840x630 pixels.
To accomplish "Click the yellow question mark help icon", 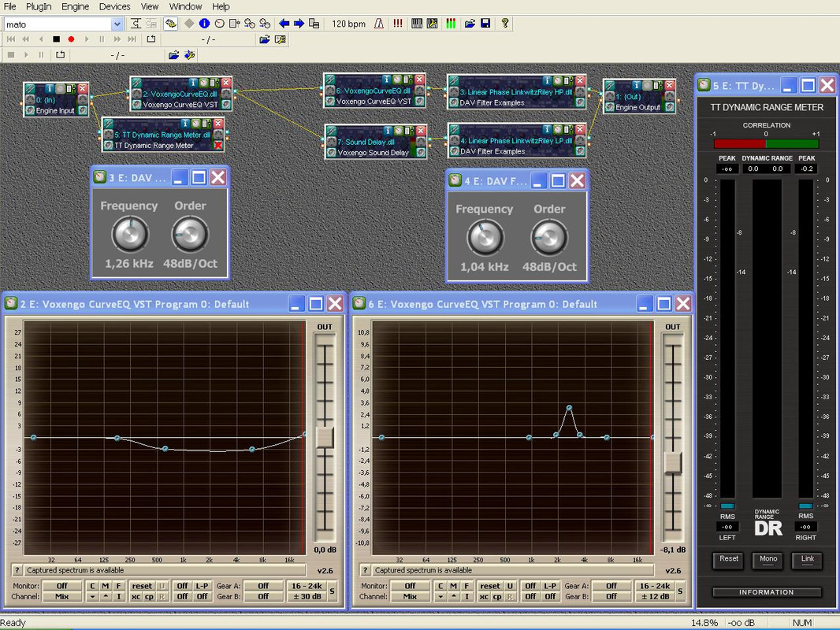I will point(504,24).
